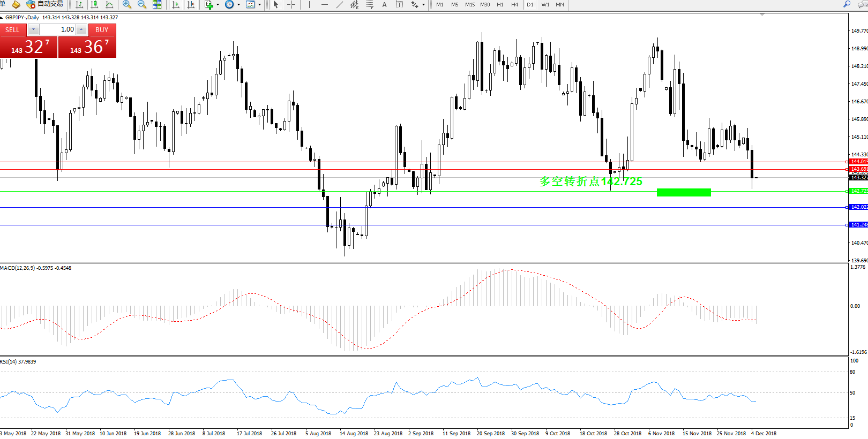This screenshot has height=439, width=868.
Task: Switch chart to candlestick display
Action: point(94,4)
